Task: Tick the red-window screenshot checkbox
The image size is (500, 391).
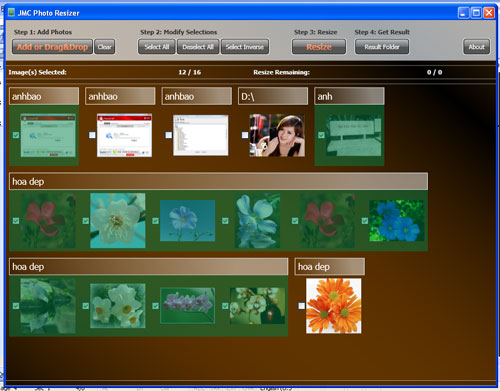Action: 92,135
